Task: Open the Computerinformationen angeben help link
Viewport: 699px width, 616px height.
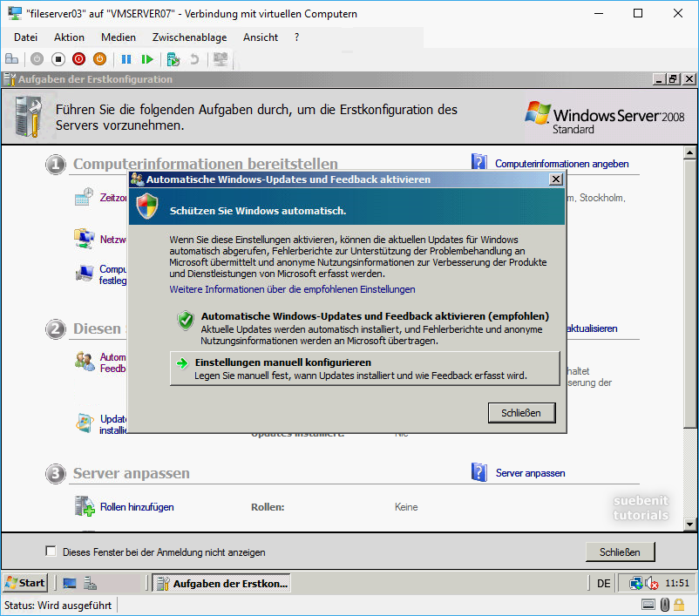Action: coord(561,164)
